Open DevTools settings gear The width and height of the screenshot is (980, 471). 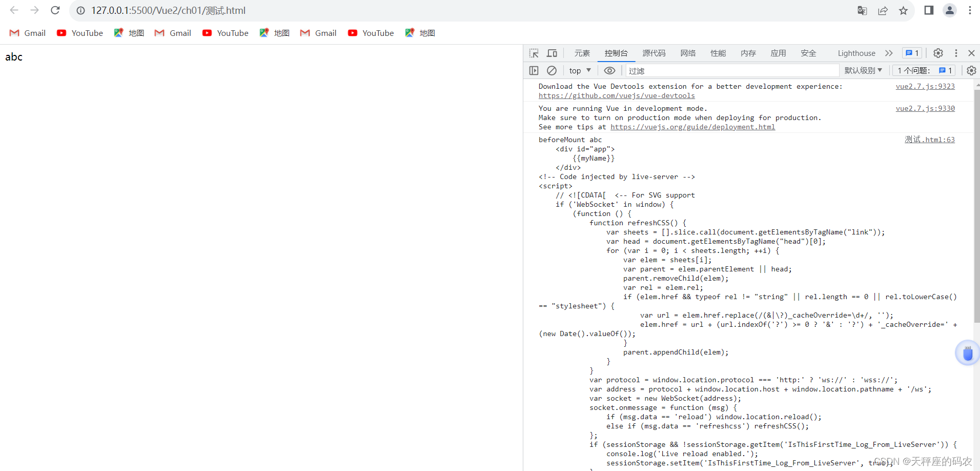coord(938,53)
